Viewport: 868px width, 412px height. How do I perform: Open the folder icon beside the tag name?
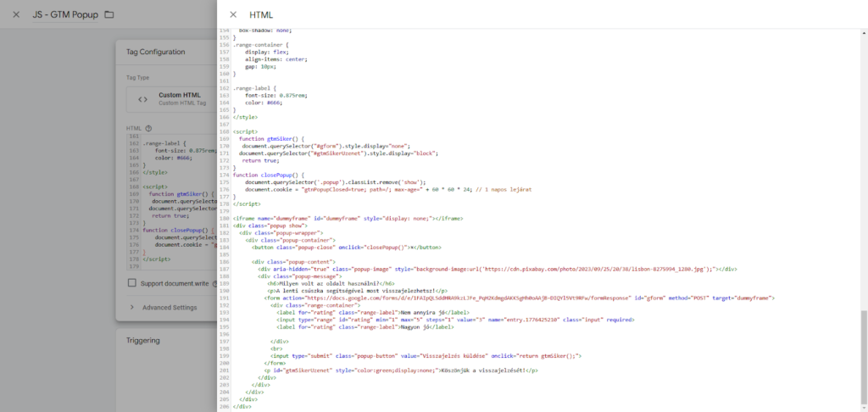(109, 14)
